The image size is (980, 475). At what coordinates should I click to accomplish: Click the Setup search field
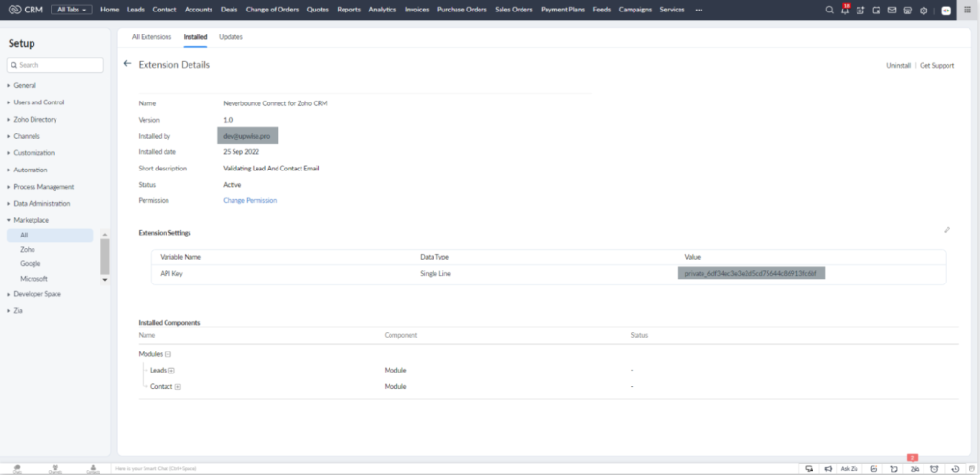(55, 65)
